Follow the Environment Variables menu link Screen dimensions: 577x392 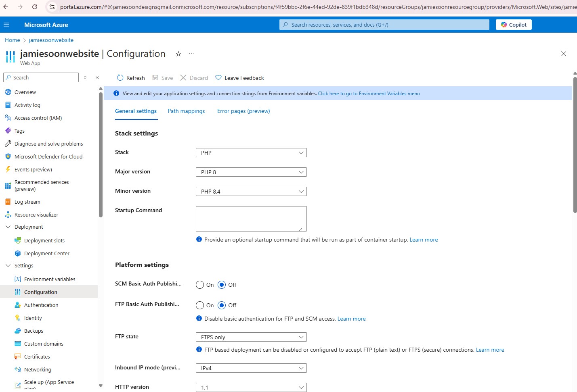coord(369,93)
